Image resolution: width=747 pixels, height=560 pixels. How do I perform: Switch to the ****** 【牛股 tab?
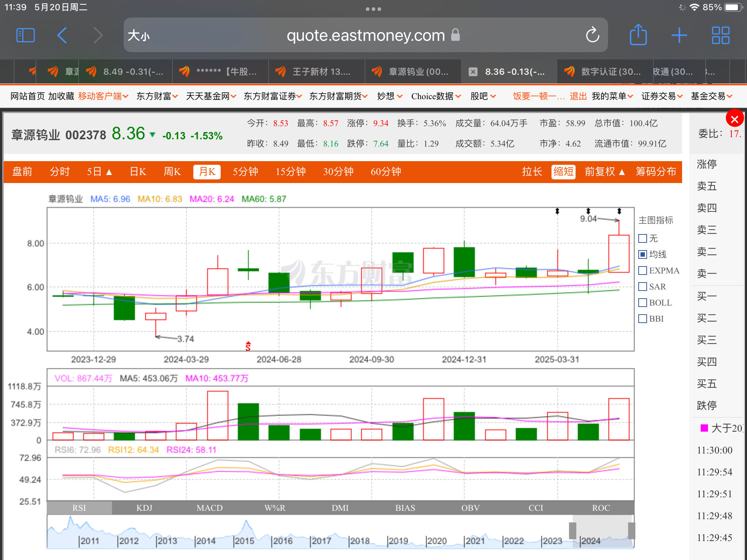221,72
